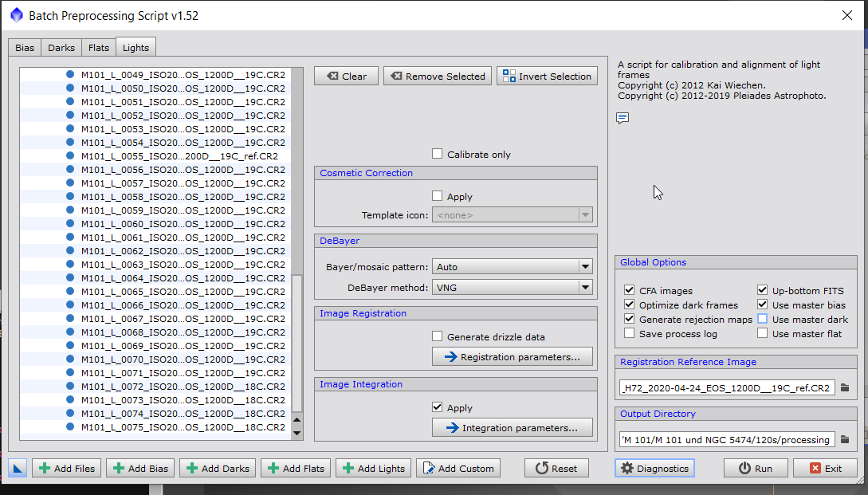Image resolution: width=868 pixels, height=495 pixels.
Task: Click the Add Lights button
Action: click(x=373, y=469)
